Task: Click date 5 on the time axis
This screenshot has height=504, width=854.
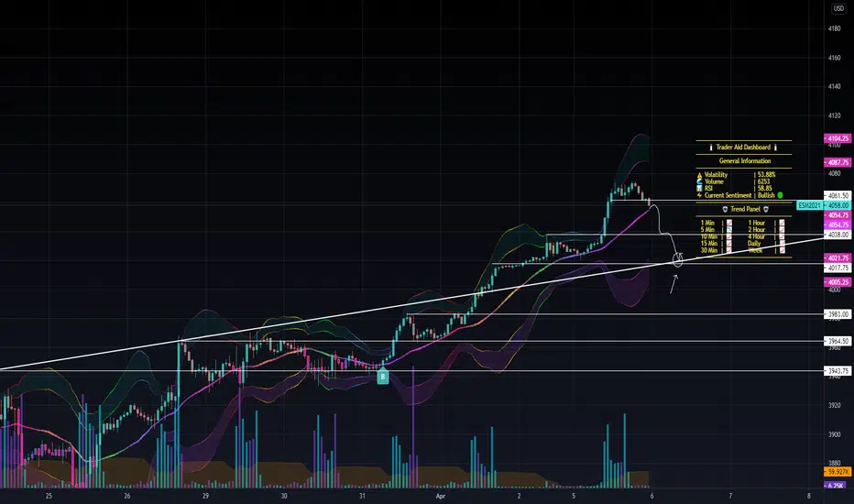Action: 574,496
